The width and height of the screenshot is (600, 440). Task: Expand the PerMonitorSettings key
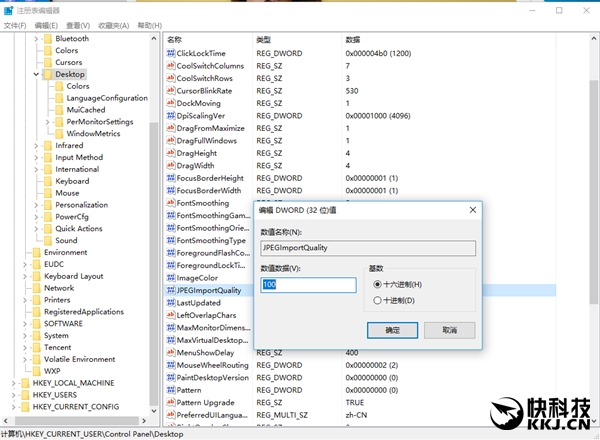(x=48, y=122)
